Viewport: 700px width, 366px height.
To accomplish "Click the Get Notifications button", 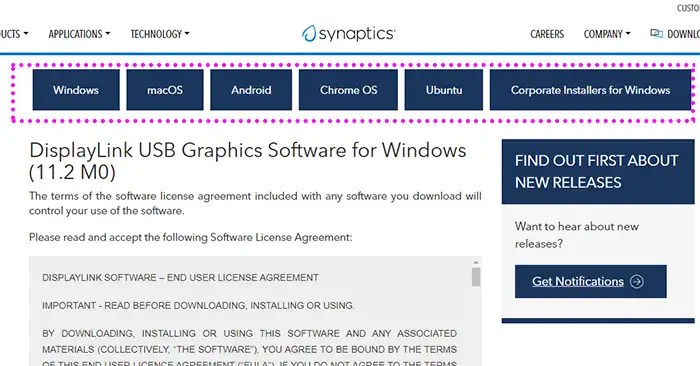I will tap(590, 281).
